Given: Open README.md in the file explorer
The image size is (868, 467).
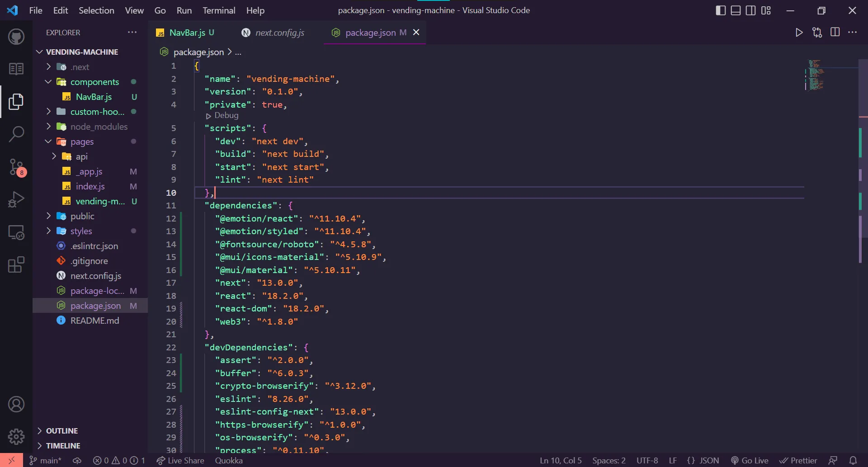Looking at the screenshot, I should 94,321.
